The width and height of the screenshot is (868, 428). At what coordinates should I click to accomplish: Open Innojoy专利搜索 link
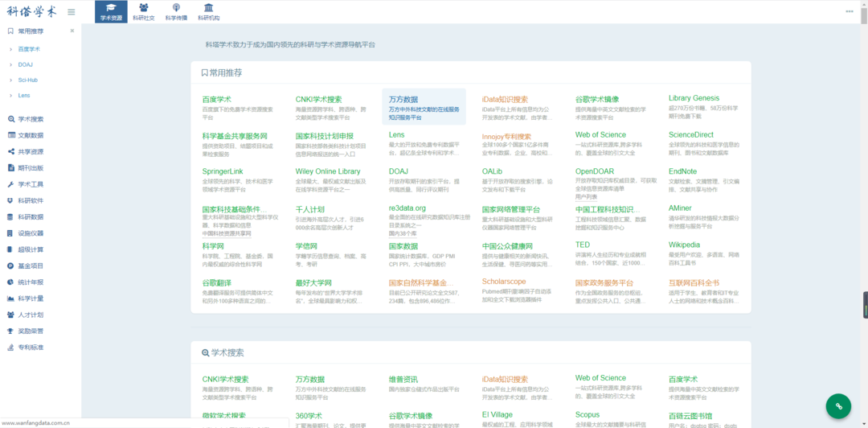506,137
